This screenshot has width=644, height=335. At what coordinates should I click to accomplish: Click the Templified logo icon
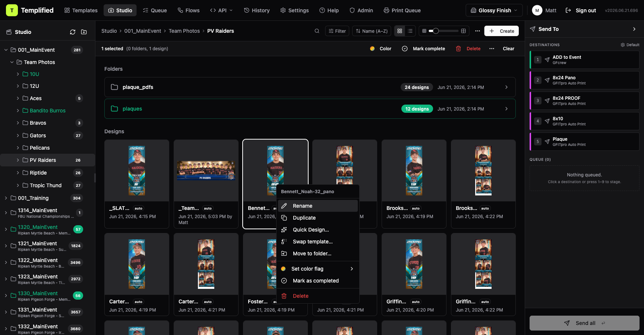pos(12,10)
